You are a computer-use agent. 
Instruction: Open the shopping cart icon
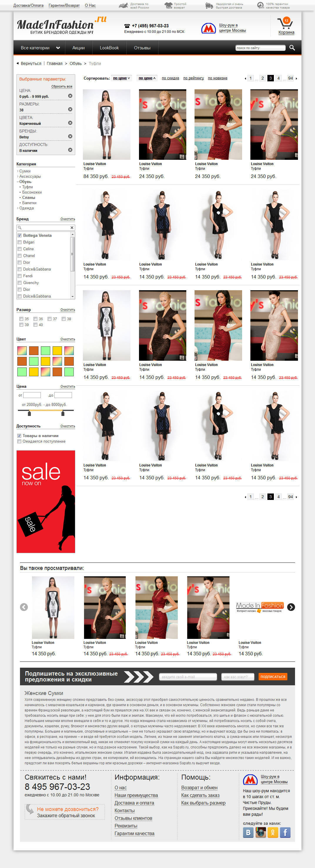point(285,23)
